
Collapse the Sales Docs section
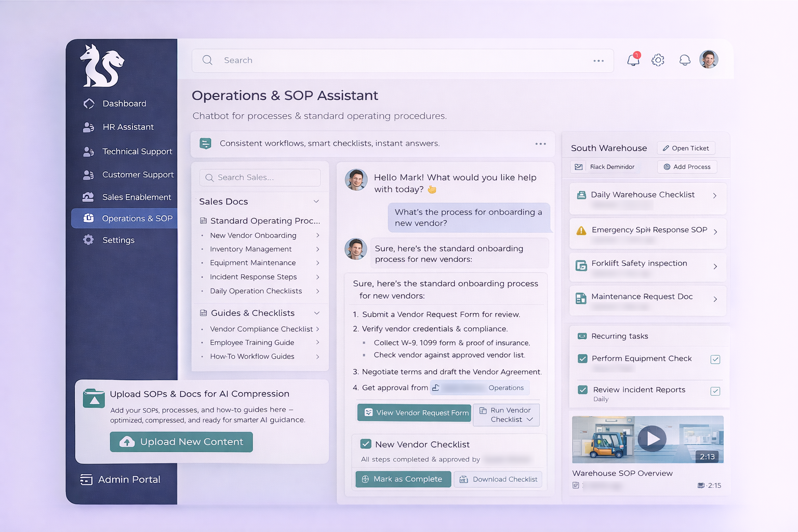tap(316, 202)
